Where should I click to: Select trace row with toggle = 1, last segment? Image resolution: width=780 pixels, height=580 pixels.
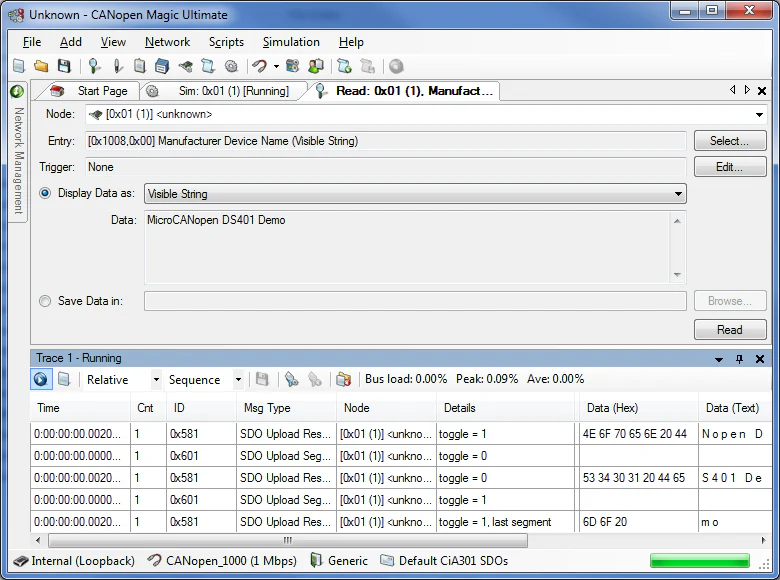[x=401, y=522]
